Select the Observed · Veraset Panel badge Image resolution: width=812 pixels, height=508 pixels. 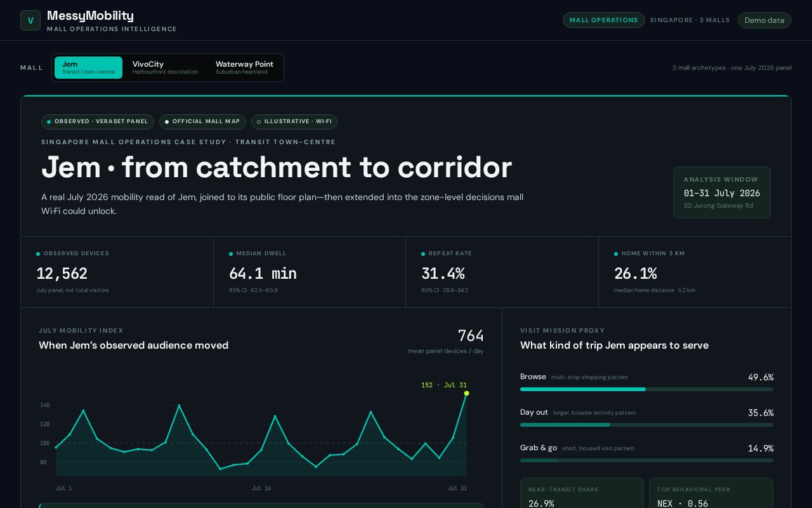pos(98,121)
